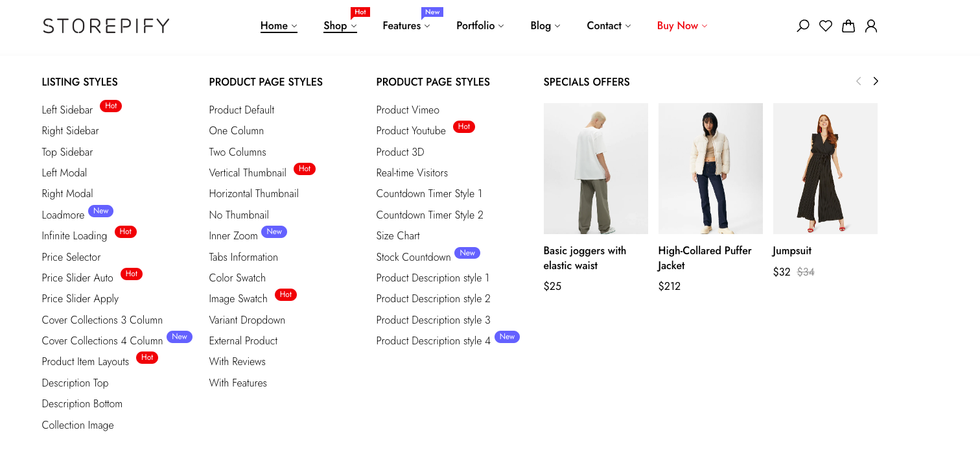Open the shopping bag cart icon

point(848,26)
